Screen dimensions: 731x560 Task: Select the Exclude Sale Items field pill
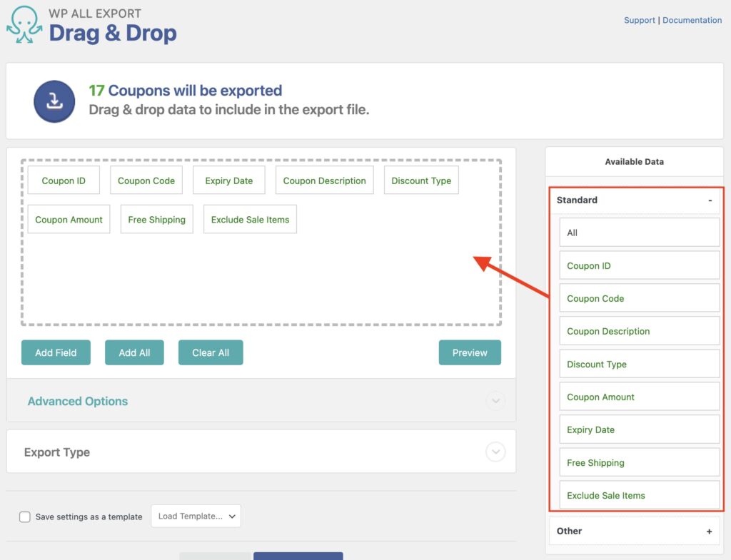(x=250, y=219)
